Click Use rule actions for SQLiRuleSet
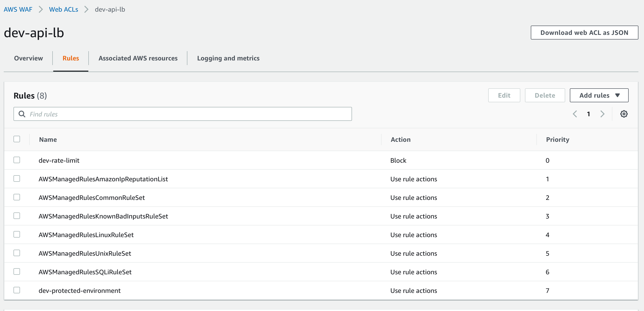 [x=414, y=272]
